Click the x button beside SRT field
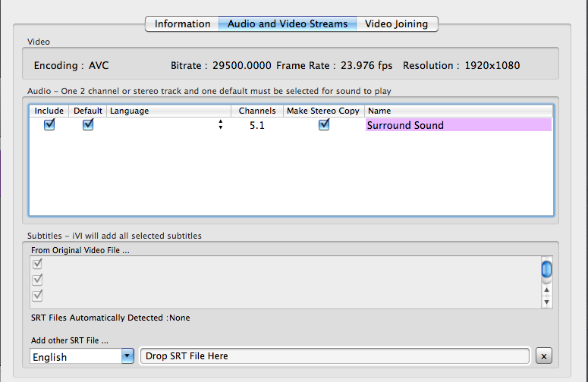 click(x=543, y=356)
